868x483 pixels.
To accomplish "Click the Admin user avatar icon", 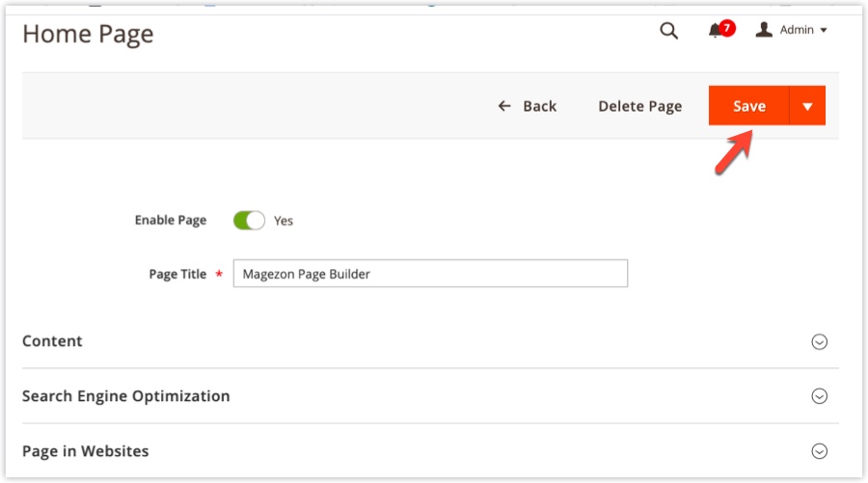I will point(764,29).
